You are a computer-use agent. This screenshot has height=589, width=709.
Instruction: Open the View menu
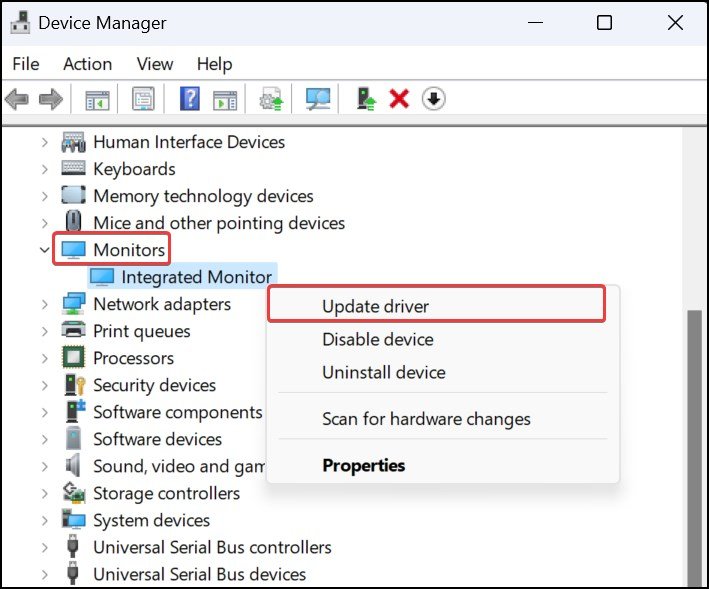154,63
